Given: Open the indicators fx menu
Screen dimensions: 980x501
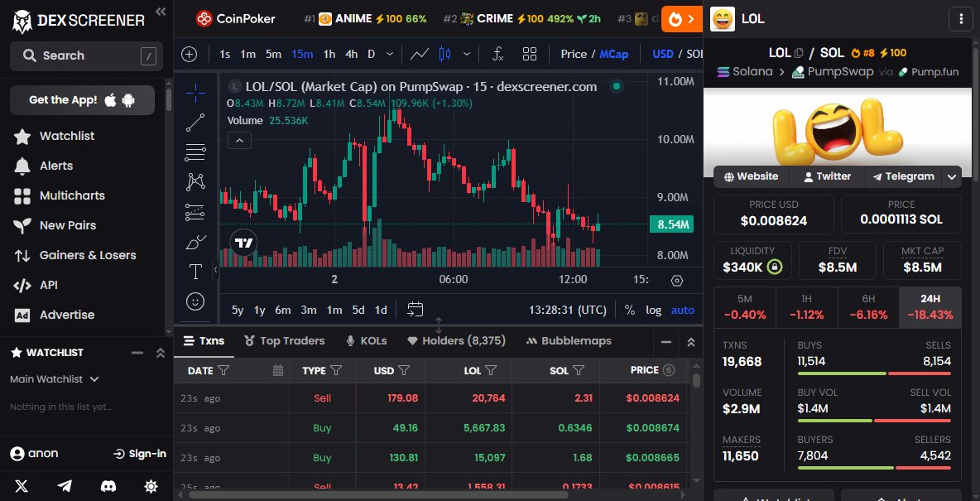Looking at the screenshot, I should point(497,55).
